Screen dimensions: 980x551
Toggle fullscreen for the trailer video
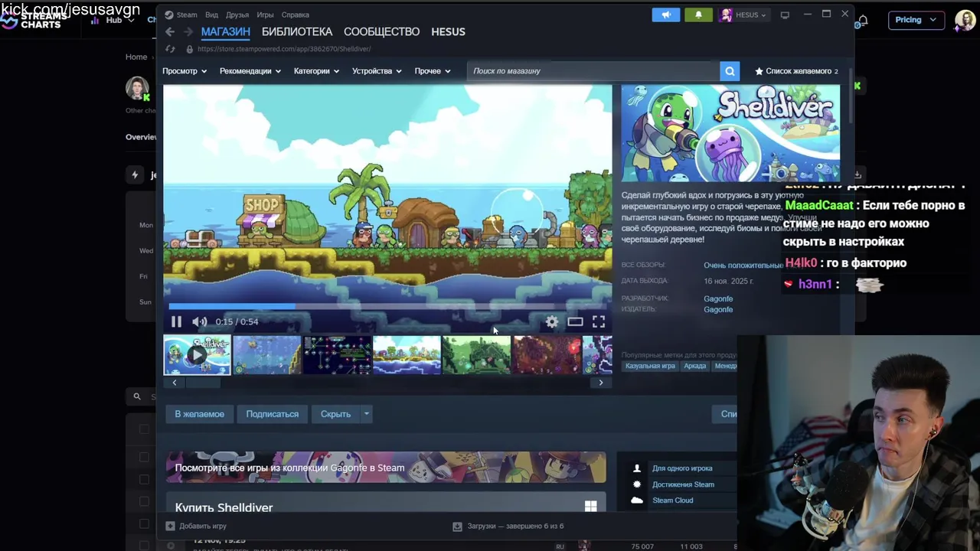(x=599, y=322)
